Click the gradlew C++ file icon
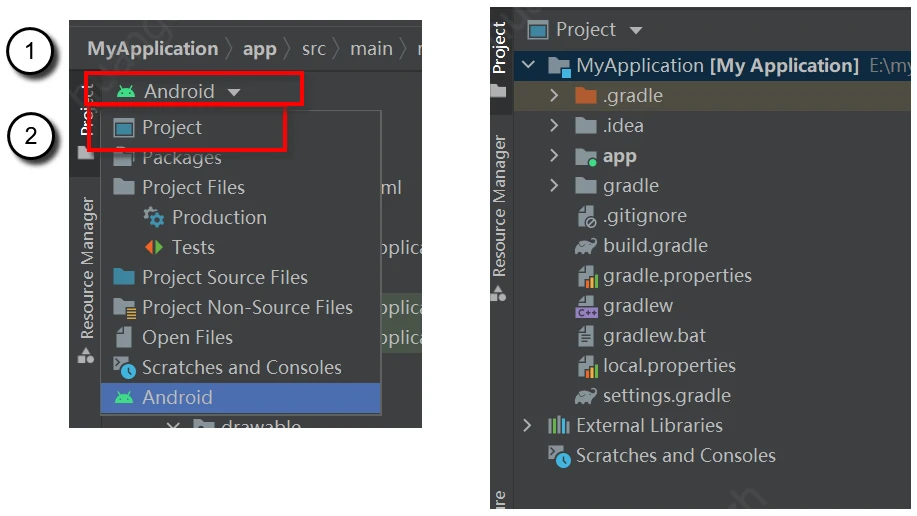The height and width of the screenshot is (516, 917). tap(587, 307)
